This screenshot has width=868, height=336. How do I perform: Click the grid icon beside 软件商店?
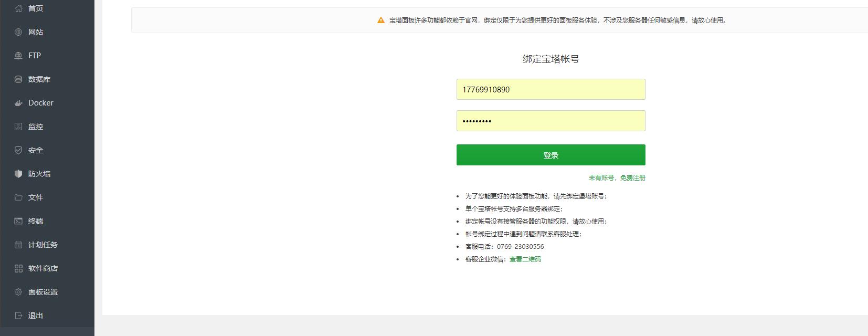coord(18,268)
